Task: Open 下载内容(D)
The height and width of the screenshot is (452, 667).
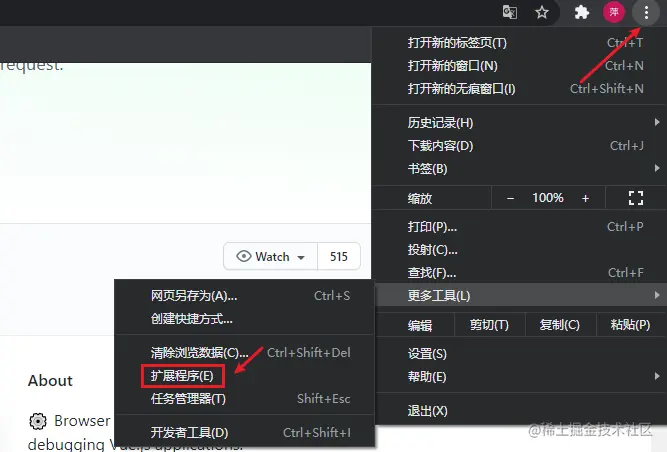Action: point(520,146)
